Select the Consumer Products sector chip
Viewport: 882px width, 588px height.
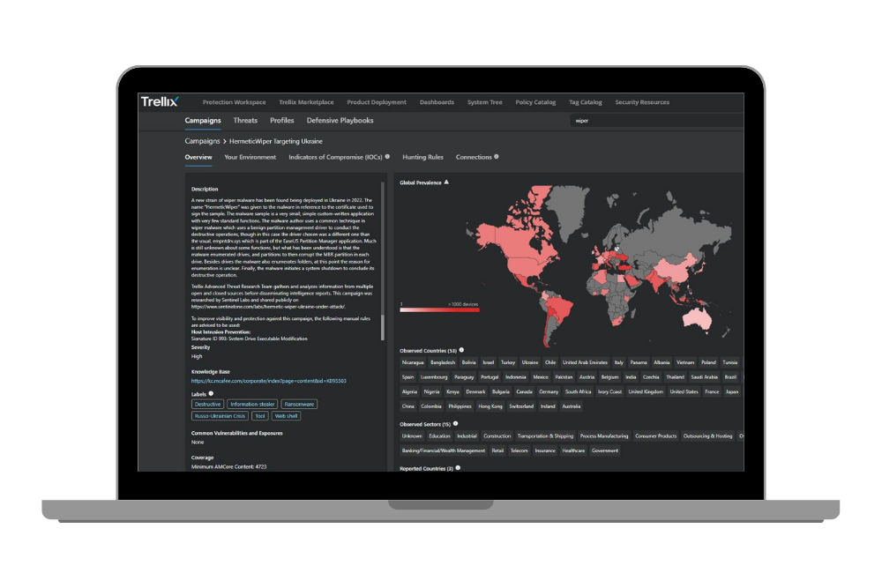(655, 436)
